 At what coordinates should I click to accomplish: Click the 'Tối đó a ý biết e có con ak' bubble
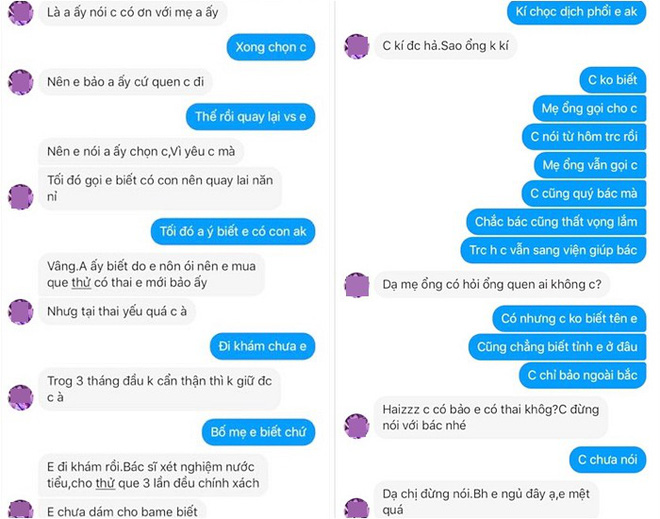233,231
